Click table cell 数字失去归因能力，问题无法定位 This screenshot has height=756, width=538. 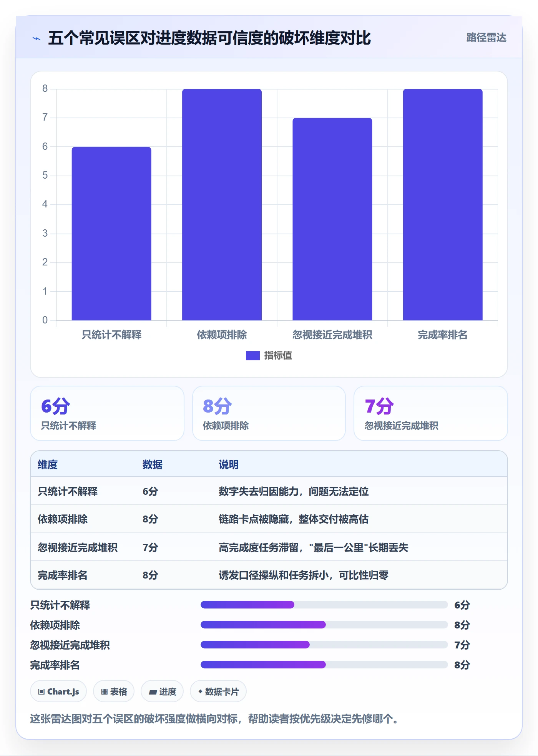pyautogui.click(x=294, y=491)
